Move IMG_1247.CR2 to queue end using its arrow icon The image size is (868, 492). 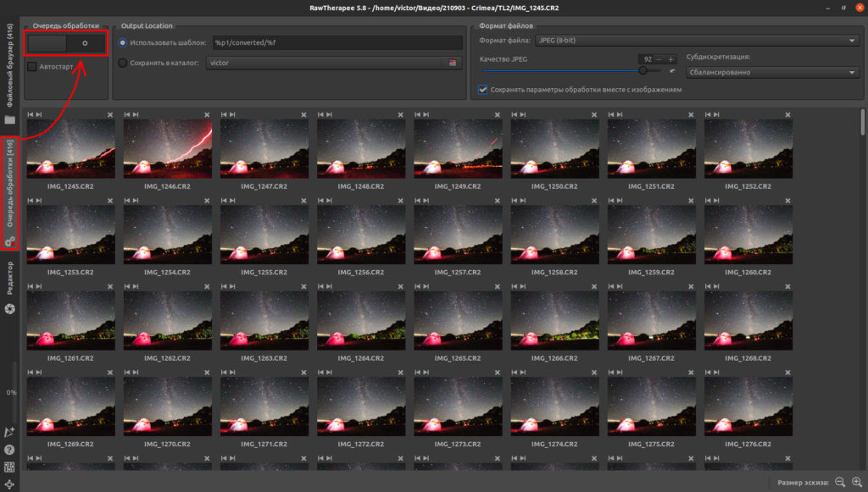[x=232, y=114]
